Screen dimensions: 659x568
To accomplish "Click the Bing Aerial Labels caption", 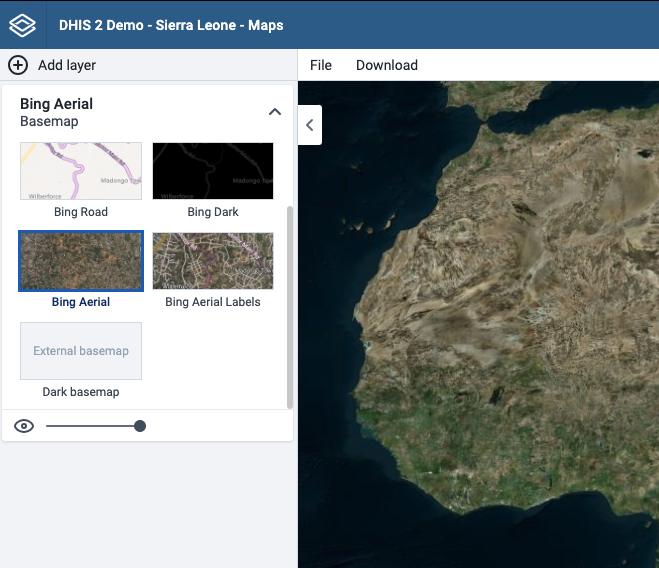I will click(213, 302).
